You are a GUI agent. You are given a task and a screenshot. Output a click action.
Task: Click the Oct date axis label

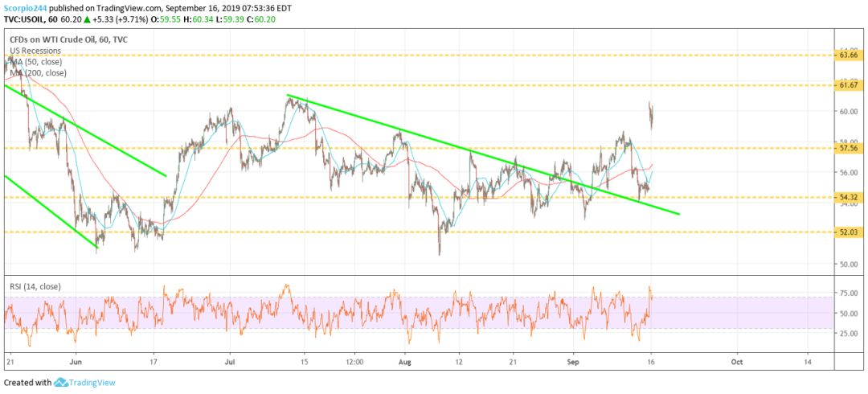[737, 360]
